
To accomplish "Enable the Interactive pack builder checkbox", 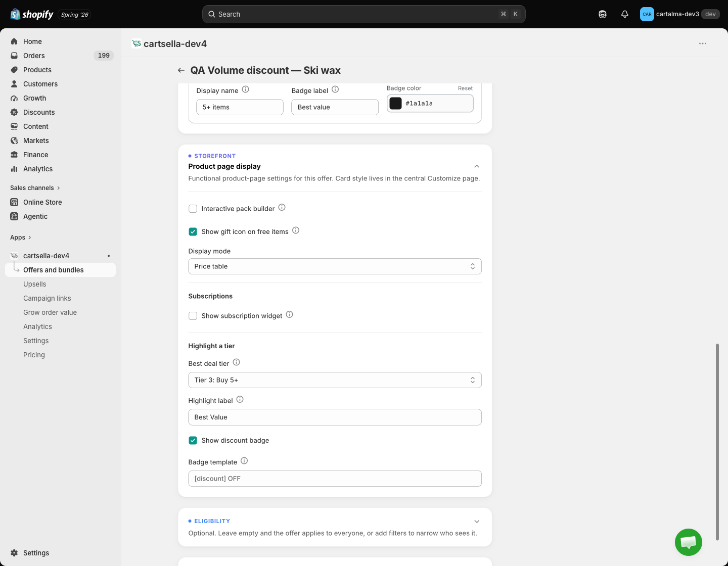I will [x=193, y=209].
